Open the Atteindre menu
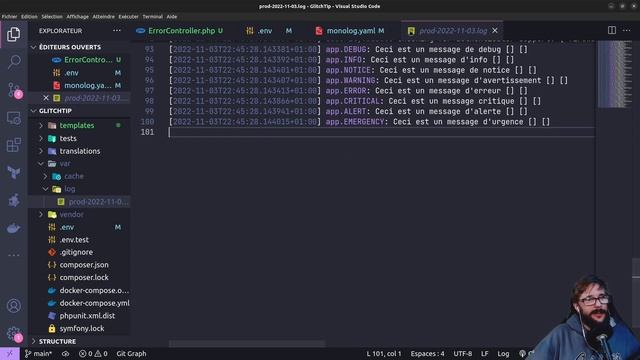The width and height of the screenshot is (640, 360). click(103, 17)
